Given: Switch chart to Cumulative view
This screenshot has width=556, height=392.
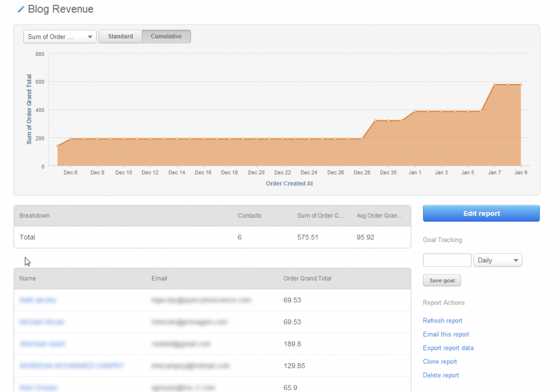Looking at the screenshot, I should 166,36.
